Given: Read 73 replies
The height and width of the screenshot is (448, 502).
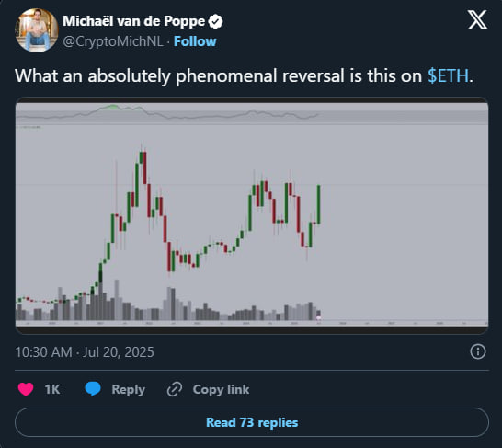Looking at the screenshot, I should 252,422.
